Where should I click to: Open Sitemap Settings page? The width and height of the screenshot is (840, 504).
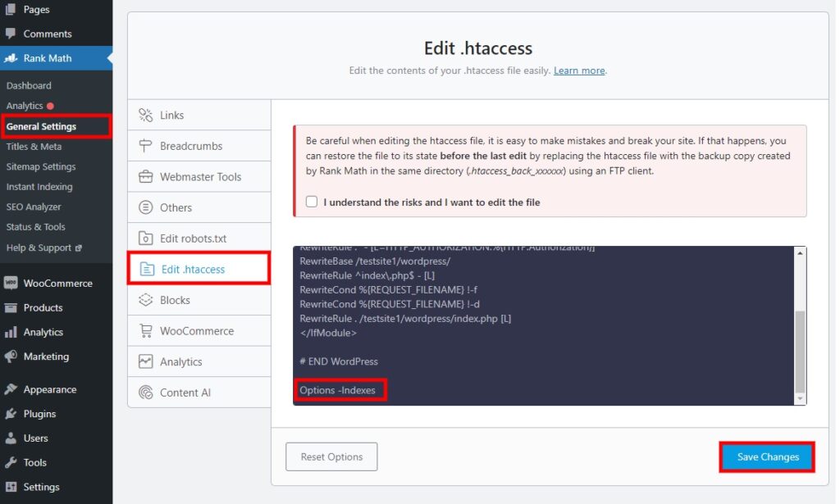point(41,166)
